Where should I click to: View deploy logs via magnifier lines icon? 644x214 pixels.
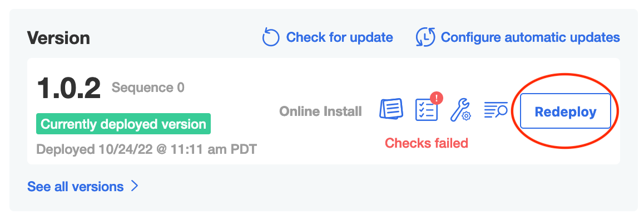pyautogui.click(x=496, y=110)
